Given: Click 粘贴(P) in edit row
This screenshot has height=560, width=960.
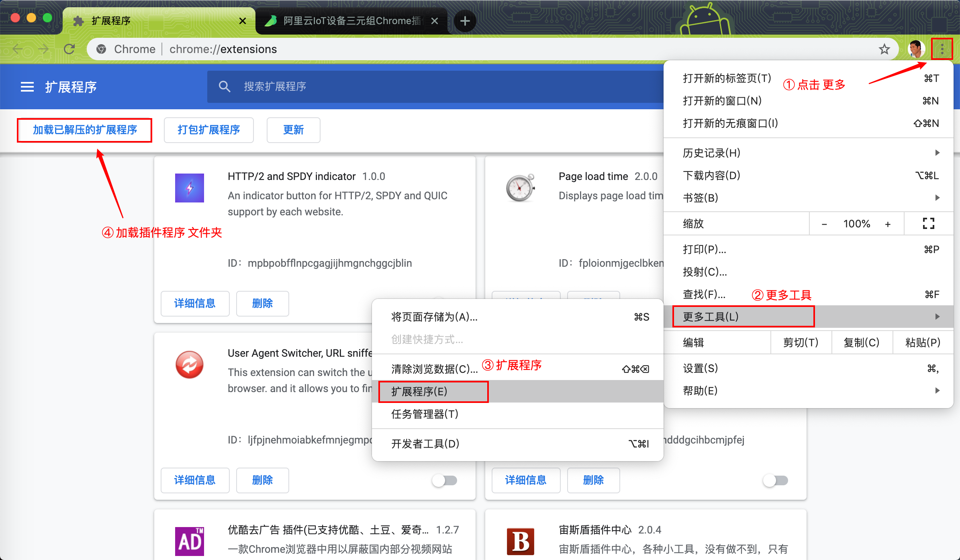Looking at the screenshot, I should [923, 342].
